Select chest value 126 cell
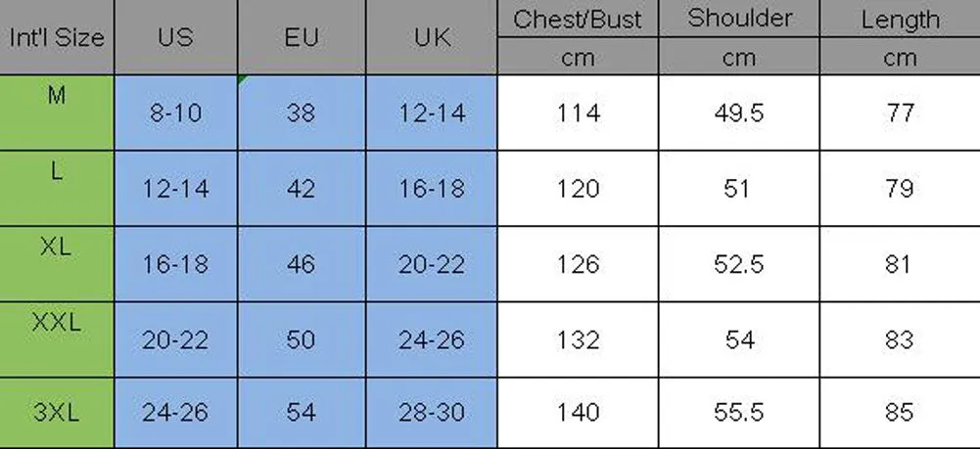This screenshot has height=449, width=980. [578, 264]
